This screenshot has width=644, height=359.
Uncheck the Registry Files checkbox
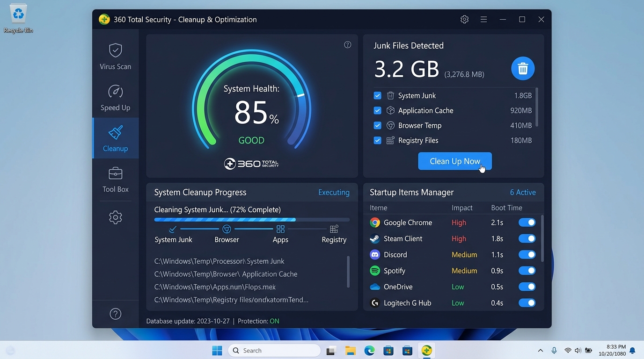click(377, 140)
